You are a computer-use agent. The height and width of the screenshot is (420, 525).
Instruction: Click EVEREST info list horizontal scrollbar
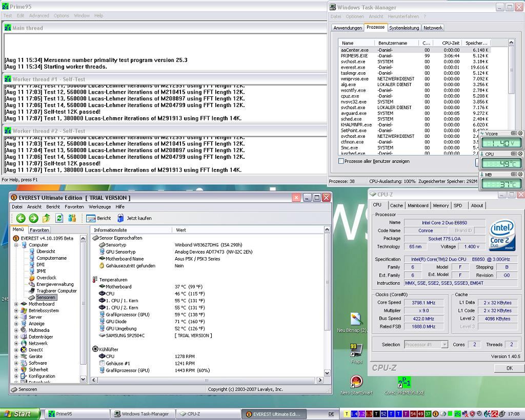click(206, 380)
